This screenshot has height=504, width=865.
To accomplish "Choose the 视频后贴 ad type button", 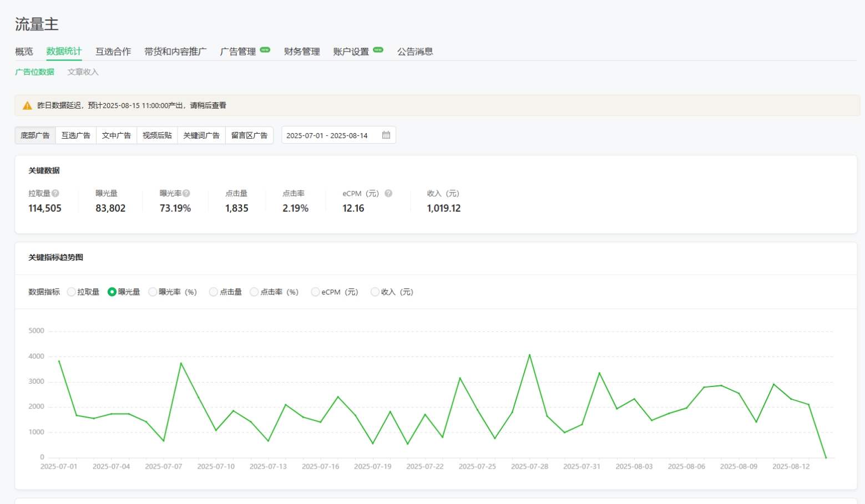I will [157, 135].
